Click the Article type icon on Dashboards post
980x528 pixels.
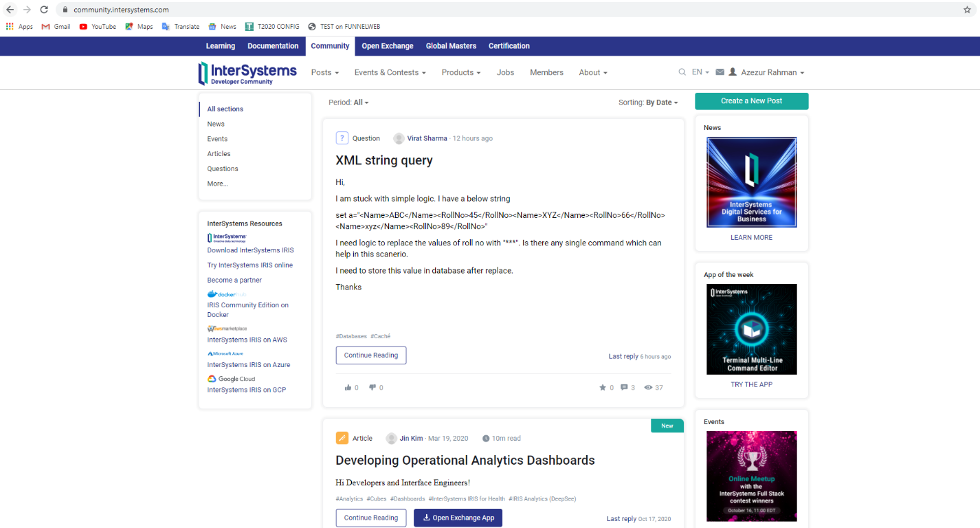pyautogui.click(x=342, y=438)
